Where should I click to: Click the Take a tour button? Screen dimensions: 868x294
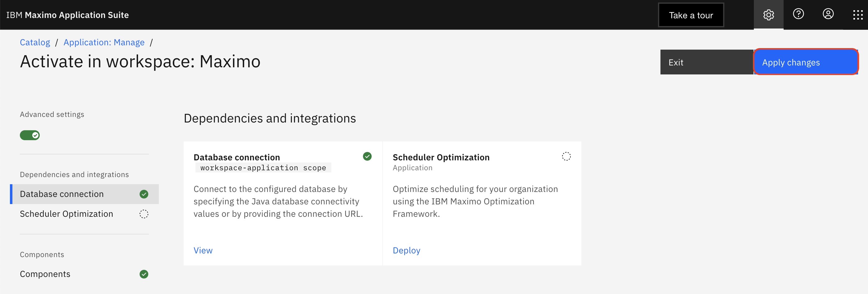point(691,15)
